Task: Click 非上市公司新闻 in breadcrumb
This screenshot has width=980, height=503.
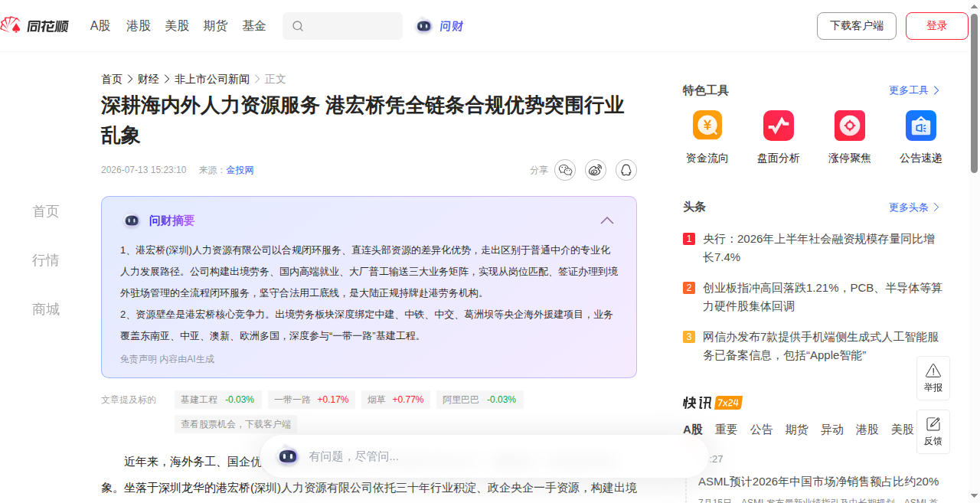Action: point(212,79)
